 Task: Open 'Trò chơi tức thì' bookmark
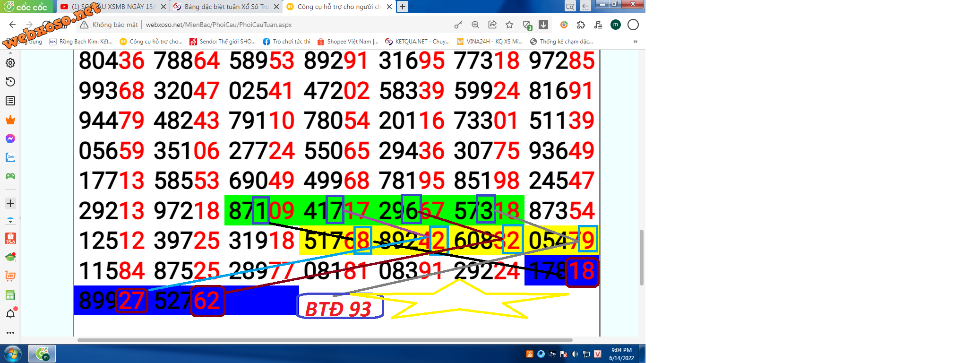287,42
